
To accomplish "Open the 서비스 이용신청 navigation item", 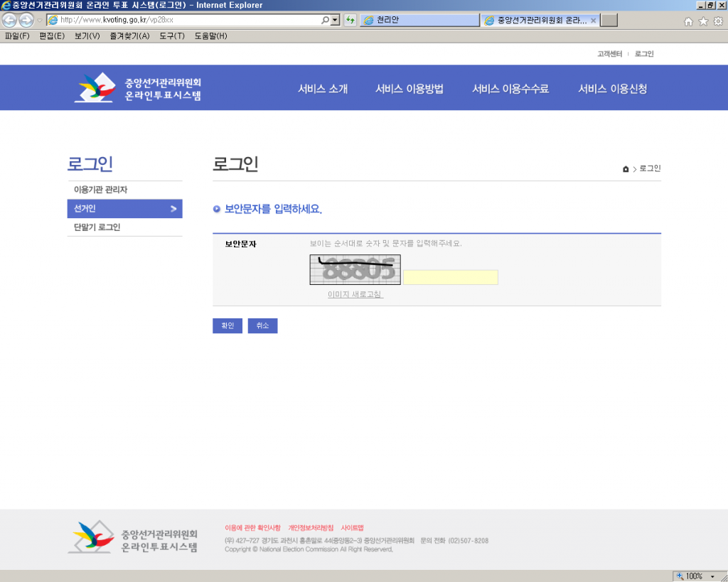I will 612,89.
